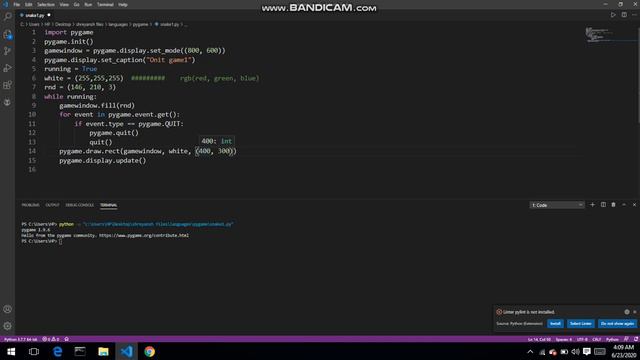The width and height of the screenshot is (640, 360).
Task: Open pygame.org contribute link in terminal
Action: [x=144, y=236]
